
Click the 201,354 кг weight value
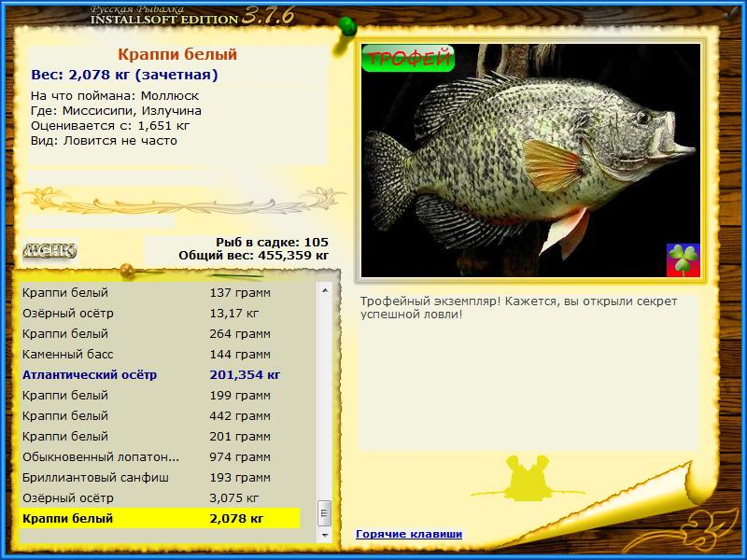(x=245, y=374)
